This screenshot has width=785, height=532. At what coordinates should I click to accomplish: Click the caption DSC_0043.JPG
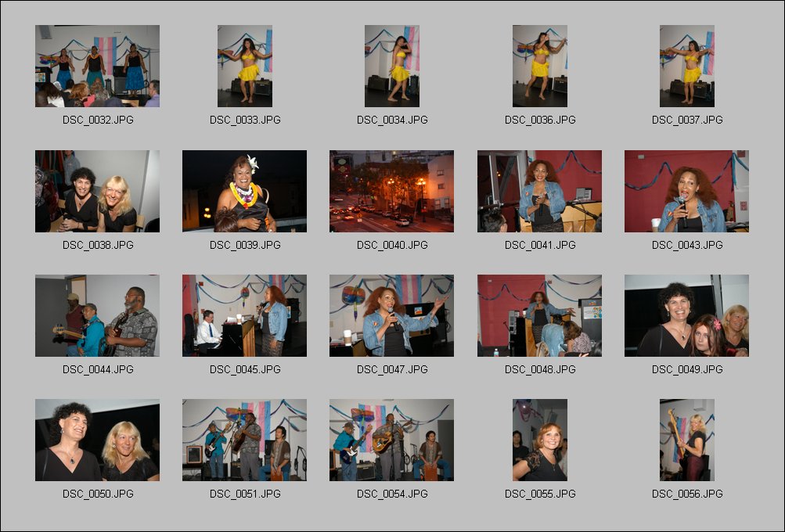tap(687, 245)
